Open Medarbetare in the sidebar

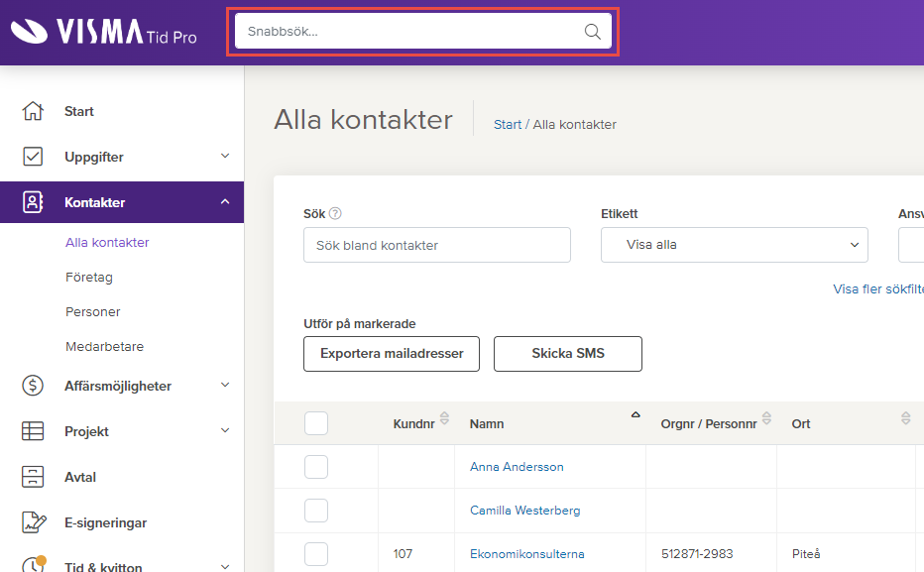[x=104, y=346]
